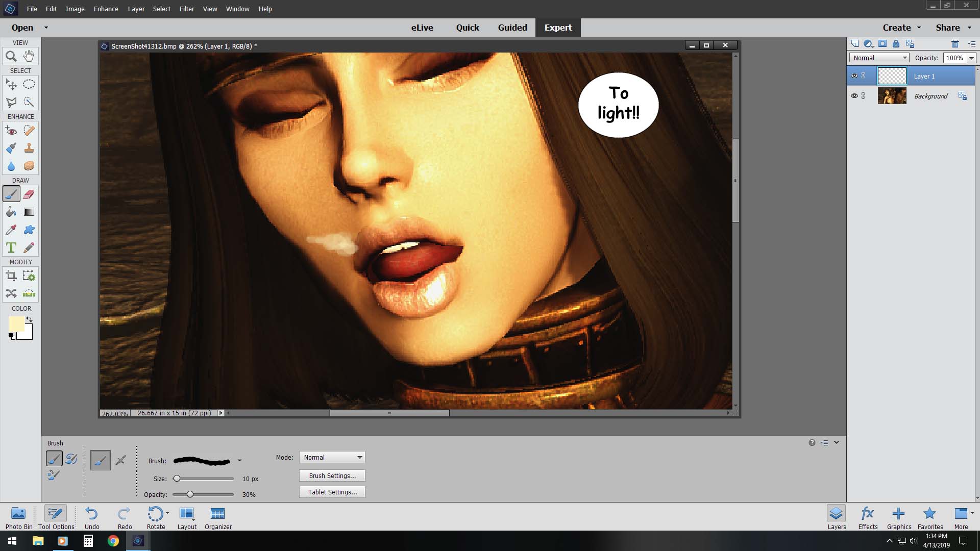The width and height of the screenshot is (980, 551).
Task: Select the Hand tool
Action: [29, 56]
